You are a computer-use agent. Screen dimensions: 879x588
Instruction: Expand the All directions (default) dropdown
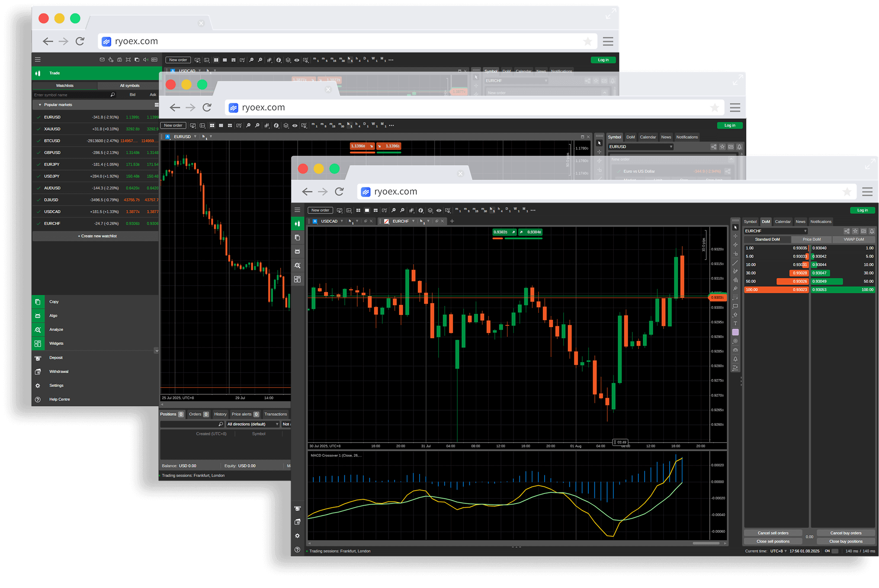pyautogui.click(x=253, y=424)
